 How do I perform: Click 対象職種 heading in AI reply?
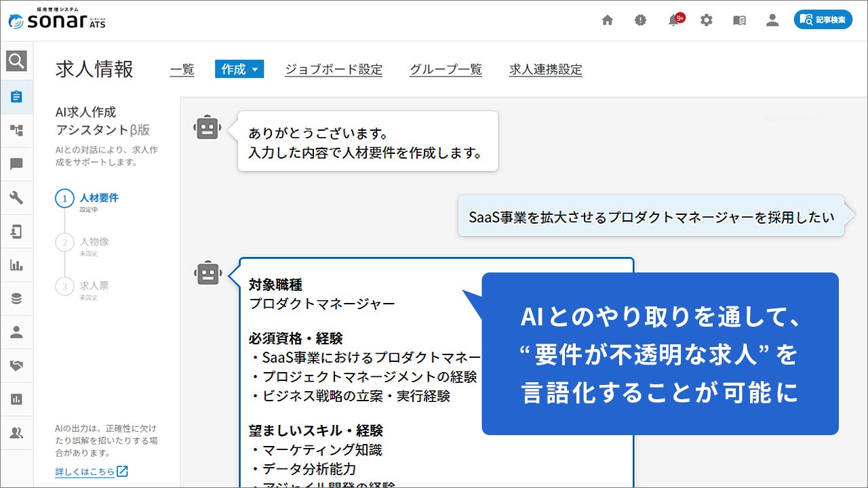pos(275,285)
